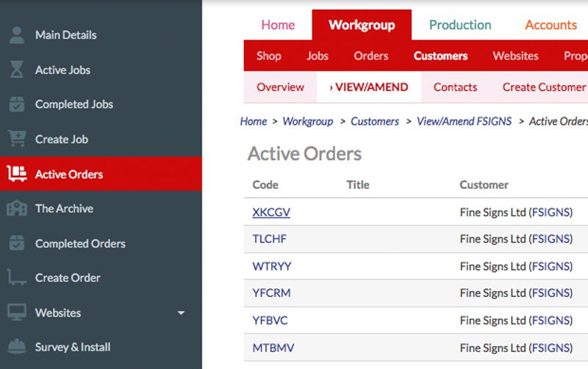Open Completed Orders in the sidebar
Image resolution: width=588 pixels, height=369 pixels.
(x=80, y=243)
